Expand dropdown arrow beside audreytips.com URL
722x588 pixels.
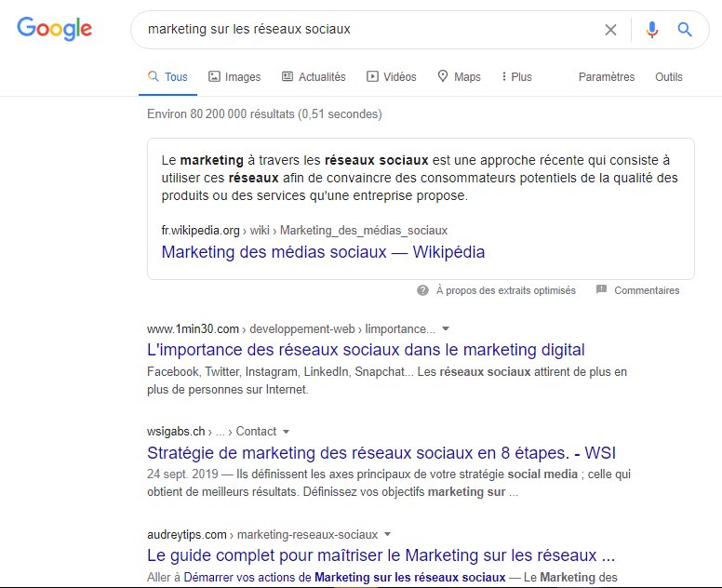pos(387,534)
